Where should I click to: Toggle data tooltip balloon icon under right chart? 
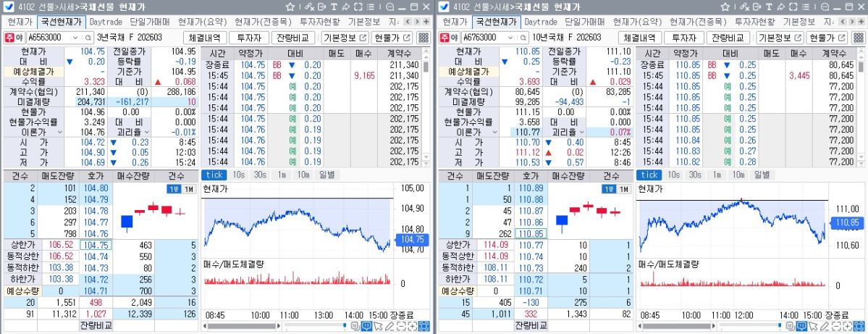click(801, 326)
